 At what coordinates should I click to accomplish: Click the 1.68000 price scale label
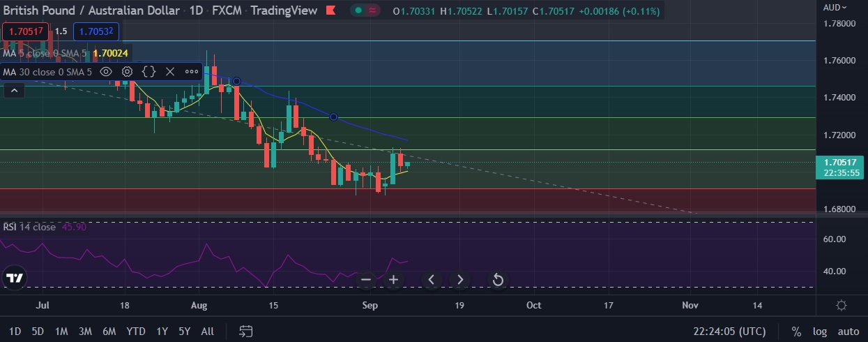tap(839, 209)
